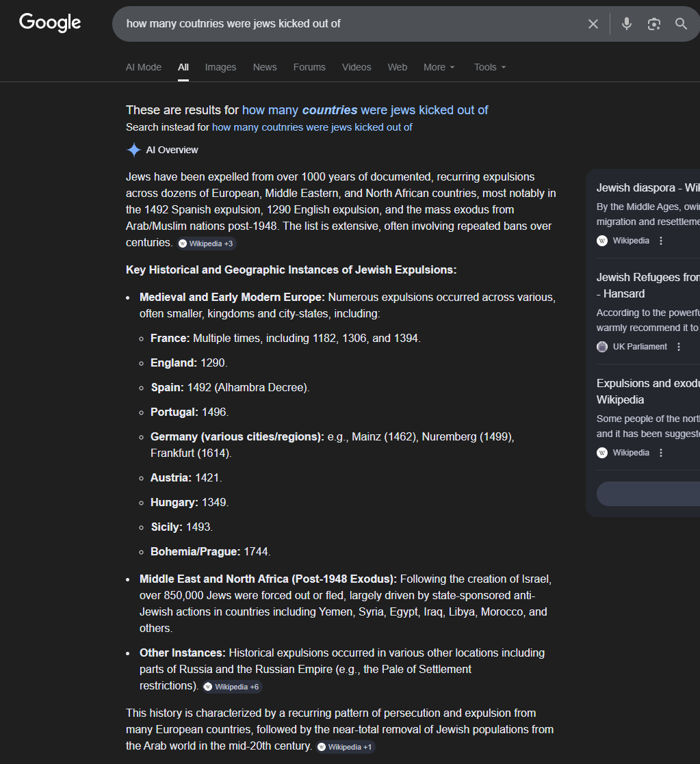Click the France bullet entry
This screenshot has height=764, width=700.
pyautogui.click(x=285, y=338)
